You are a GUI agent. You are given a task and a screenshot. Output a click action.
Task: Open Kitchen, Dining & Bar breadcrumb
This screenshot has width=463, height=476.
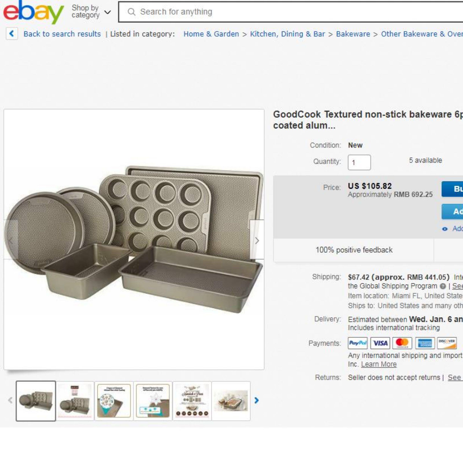(288, 34)
